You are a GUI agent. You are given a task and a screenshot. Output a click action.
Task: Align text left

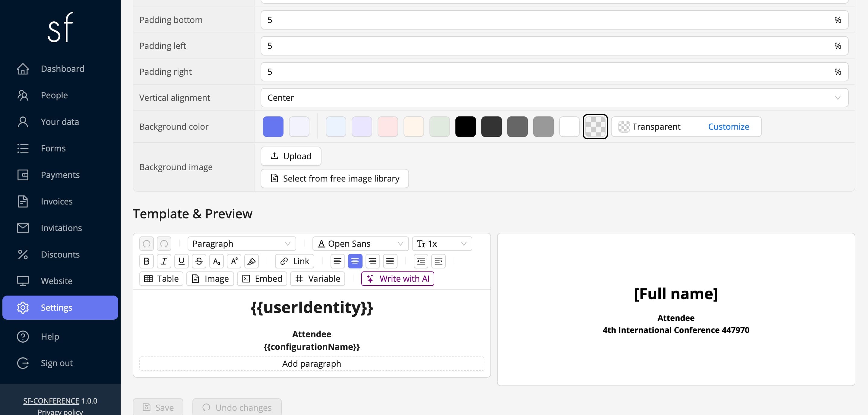(x=337, y=261)
